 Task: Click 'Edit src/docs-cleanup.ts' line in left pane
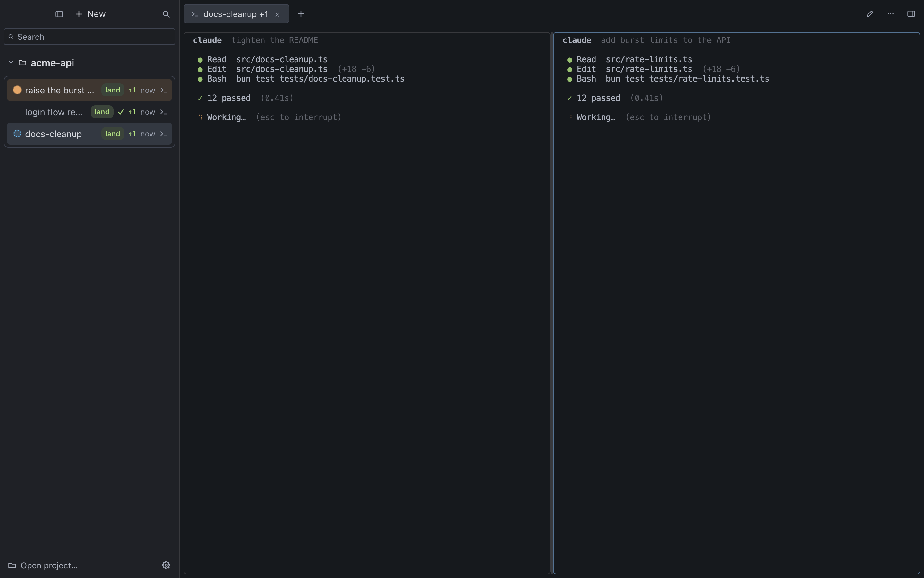[287, 69]
